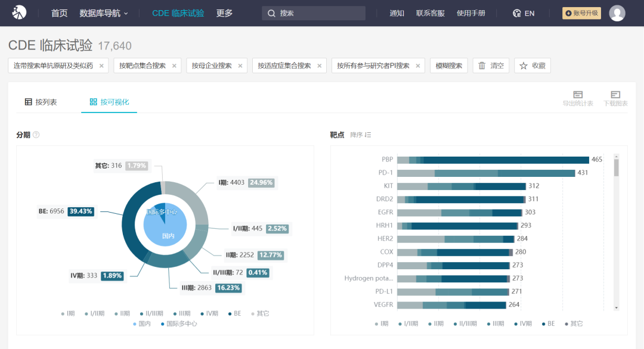The height and width of the screenshot is (349, 644).
Task: Click the PD-1 bar in target chart
Action: tap(486, 173)
